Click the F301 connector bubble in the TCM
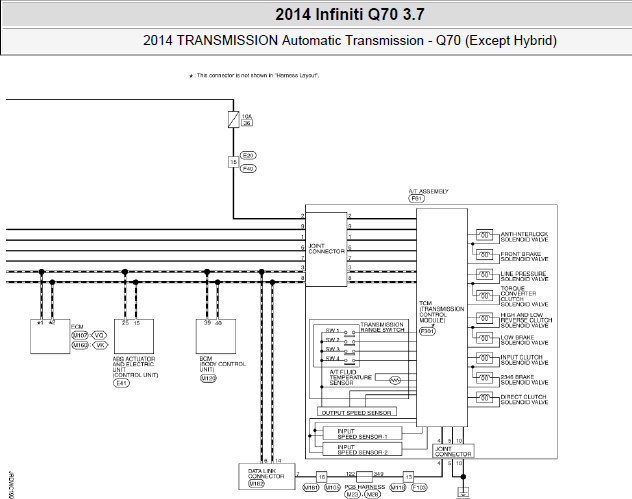The height and width of the screenshot is (499, 632). pyautogui.click(x=427, y=331)
